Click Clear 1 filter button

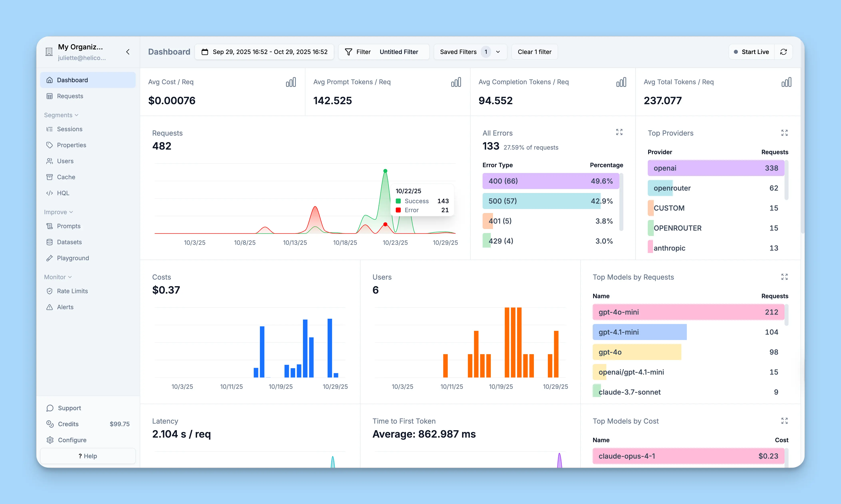tap(534, 52)
